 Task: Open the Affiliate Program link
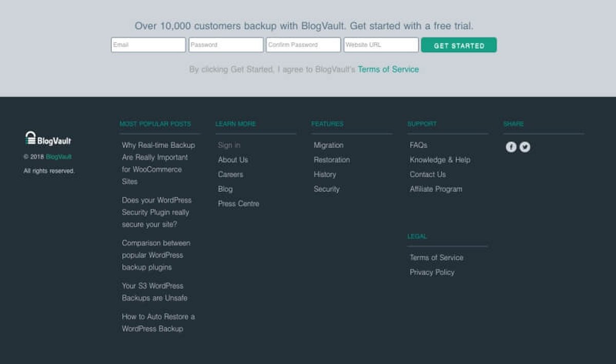436,189
